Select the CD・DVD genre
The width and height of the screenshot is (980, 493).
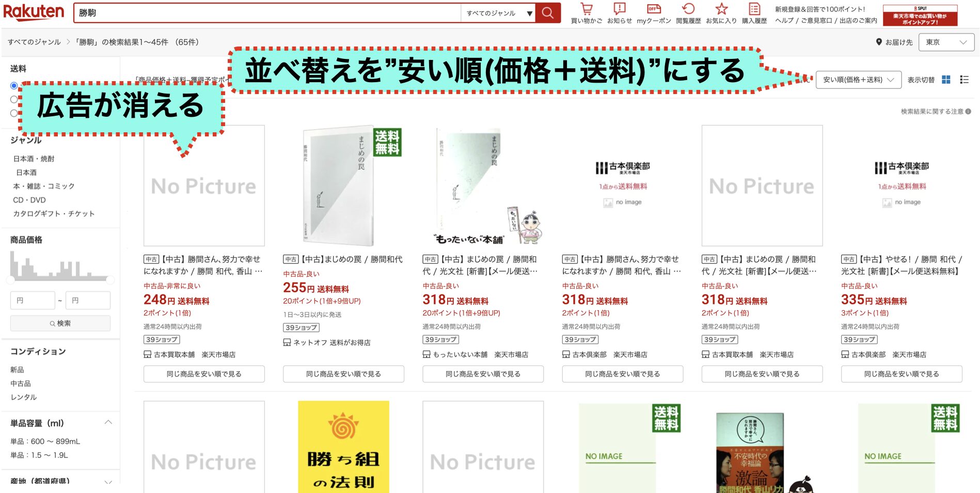pyautogui.click(x=29, y=200)
